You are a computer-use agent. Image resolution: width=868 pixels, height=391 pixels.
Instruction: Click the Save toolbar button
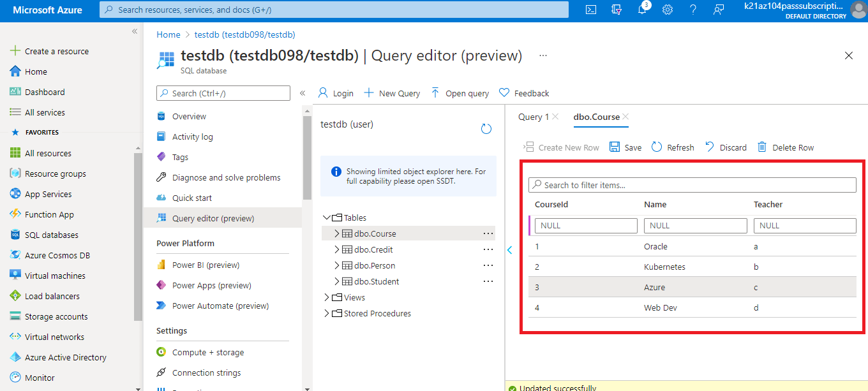coord(625,147)
